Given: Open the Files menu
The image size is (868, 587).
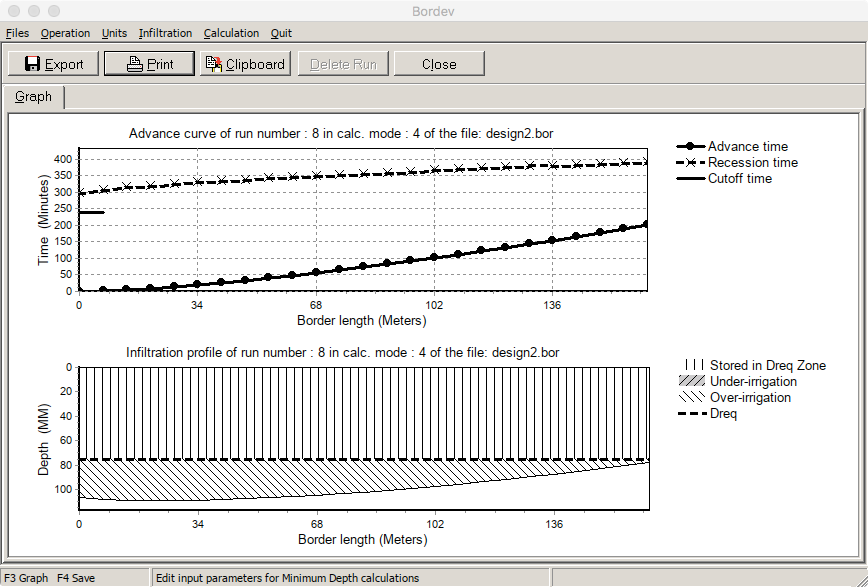Looking at the screenshot, I should point(17,33).
